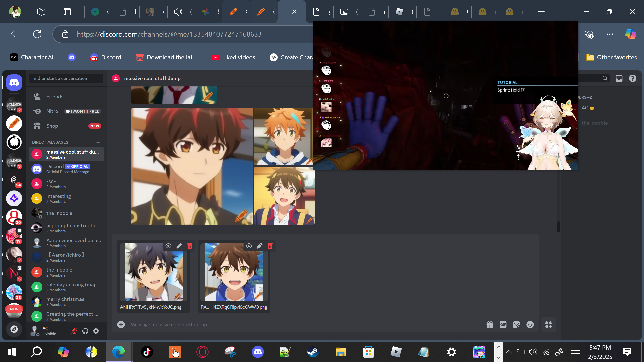Screen dimensions: 644x362
Task: Open the emoji picker
Action: (x=530, y=325)
